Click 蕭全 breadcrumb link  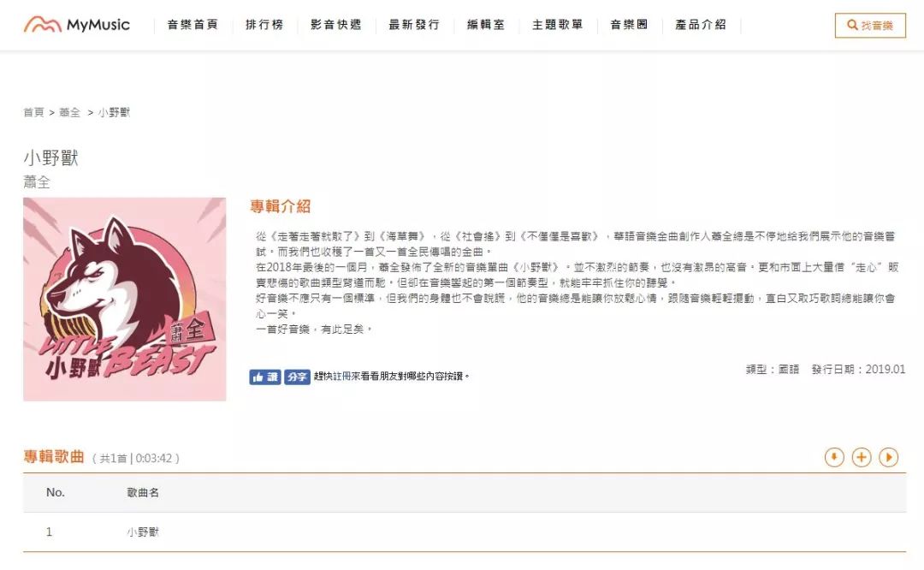click(69, 112)
